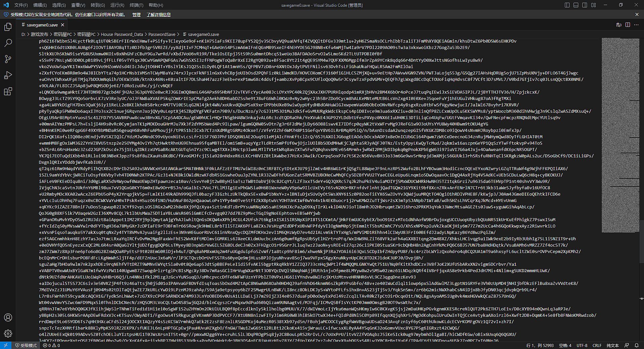
Task: Open the Search view icon
Action: point(8,43)
